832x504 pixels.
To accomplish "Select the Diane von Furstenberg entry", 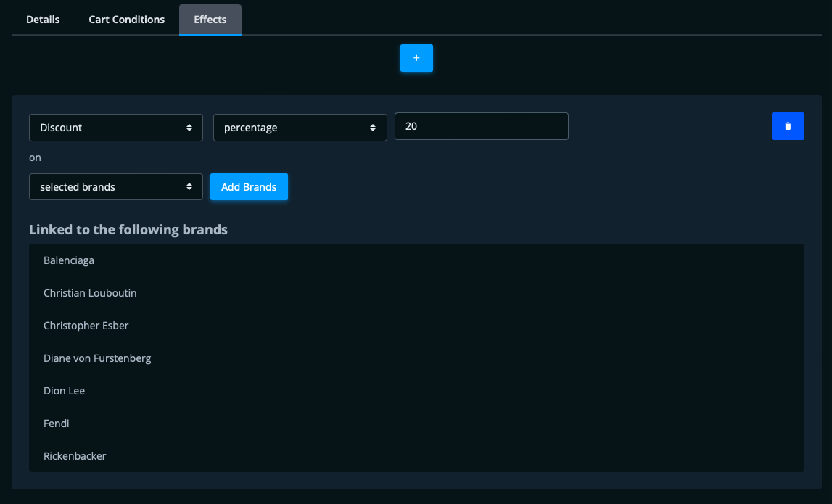I will click(97, 358).
